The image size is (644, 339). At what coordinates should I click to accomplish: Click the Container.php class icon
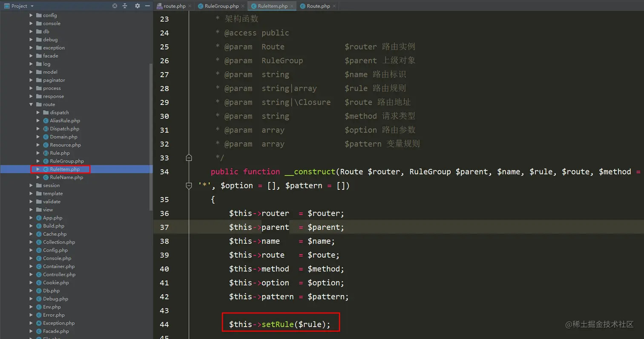pyautogui.click(x=39, y=267)
